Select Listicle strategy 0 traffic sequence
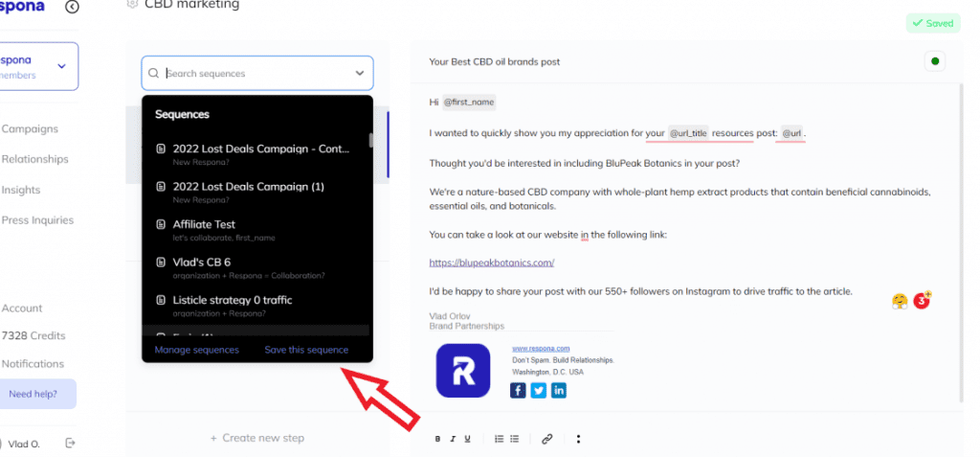 256,306
